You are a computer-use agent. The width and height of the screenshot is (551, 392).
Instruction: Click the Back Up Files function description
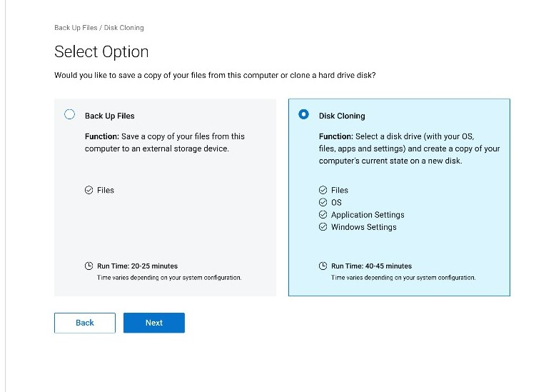coord(165,142)
